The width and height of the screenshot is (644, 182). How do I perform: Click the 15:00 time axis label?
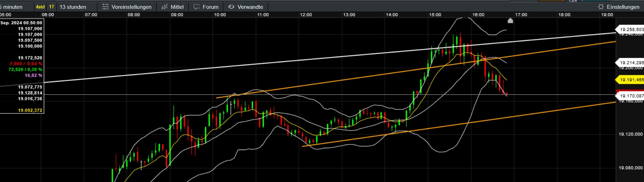coord(435,15)
